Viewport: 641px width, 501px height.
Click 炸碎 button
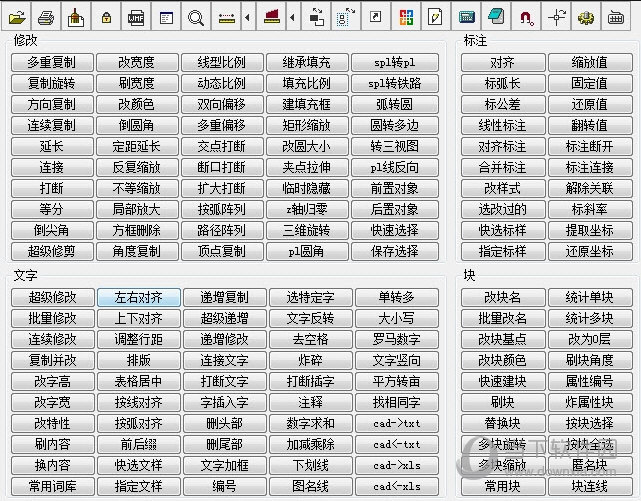coord(310,360)
